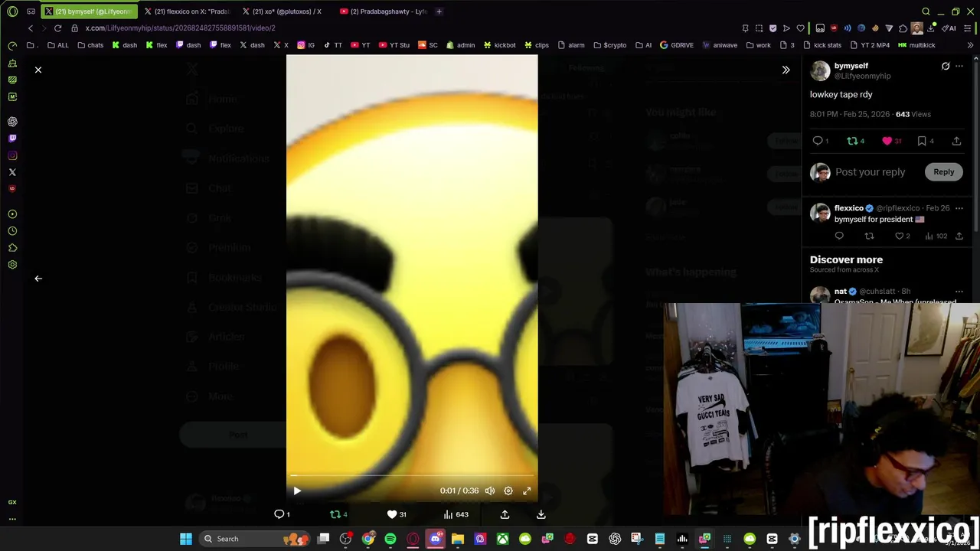Share the post from the side panel
The image size is (980, 551).
(x=956, y=141)
